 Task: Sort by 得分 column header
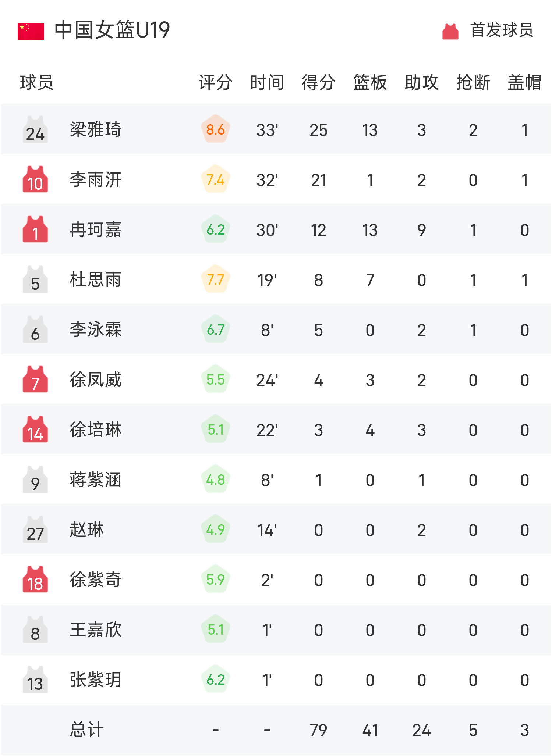point(319,82)
